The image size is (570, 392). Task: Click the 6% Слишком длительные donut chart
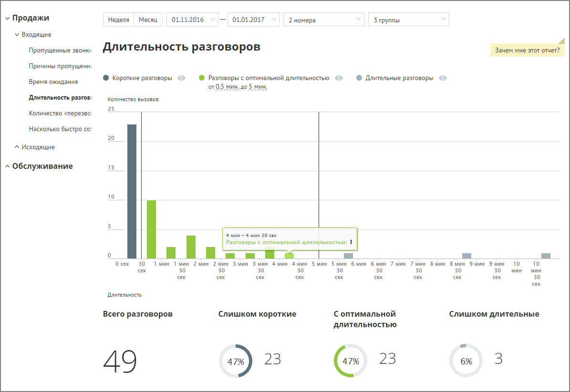[x=466, y=361]
